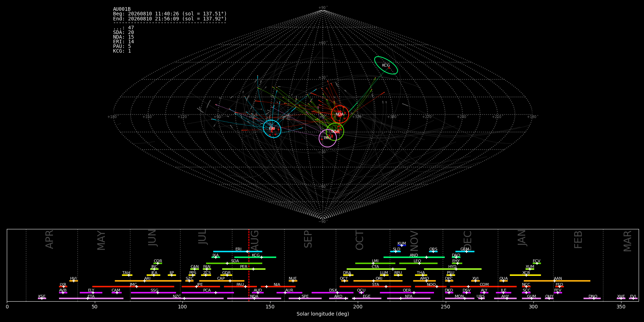Click the LEO shower bar in timeline
This screenshot has width=644, height=322.
pyautogui.click(x=418, y=263)
